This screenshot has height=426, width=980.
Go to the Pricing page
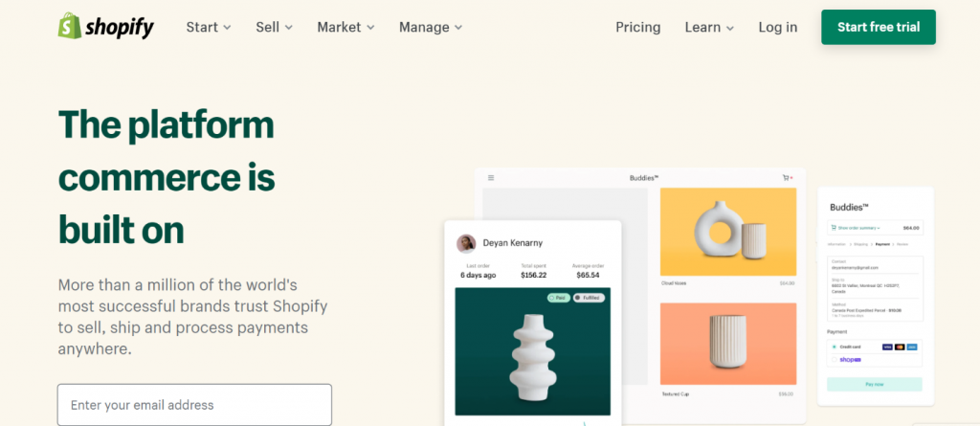click(637, 27)
